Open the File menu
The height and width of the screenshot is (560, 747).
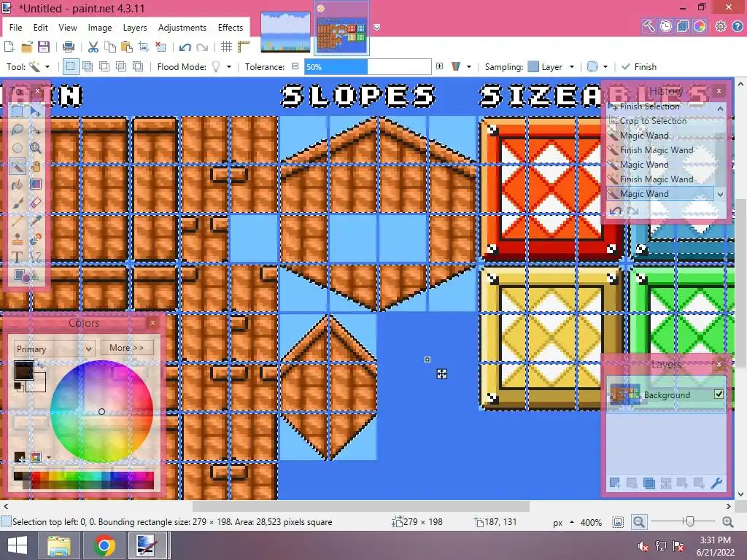[x=16, y=28]
